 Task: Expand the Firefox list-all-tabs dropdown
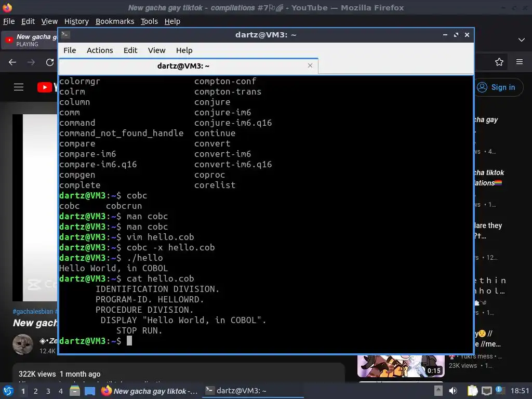pyautogui.click(x=522, y=39)
